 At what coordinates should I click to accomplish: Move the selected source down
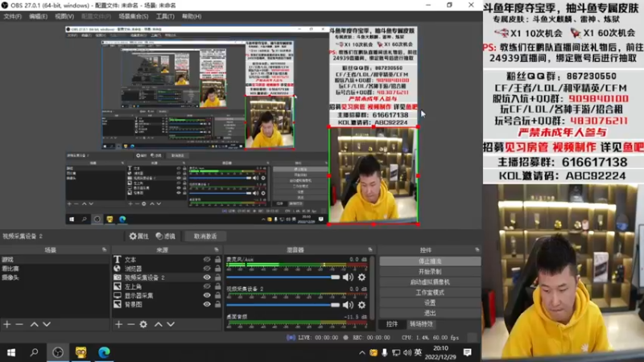coord(171,324)
